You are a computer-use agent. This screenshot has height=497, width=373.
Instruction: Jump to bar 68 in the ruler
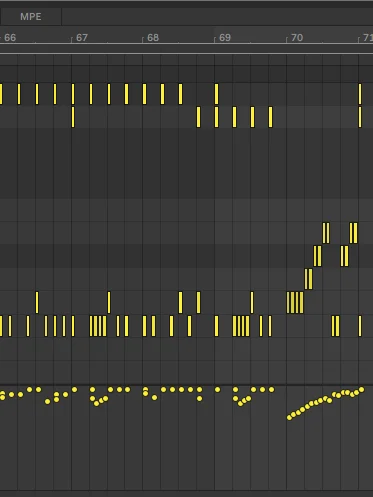tap(153, 38)
